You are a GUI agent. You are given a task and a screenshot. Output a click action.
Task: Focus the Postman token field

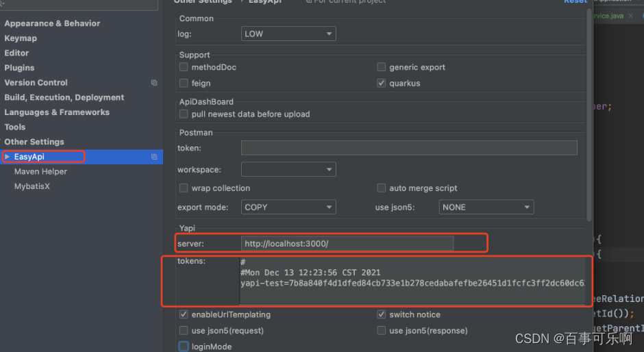coord(409,148)
